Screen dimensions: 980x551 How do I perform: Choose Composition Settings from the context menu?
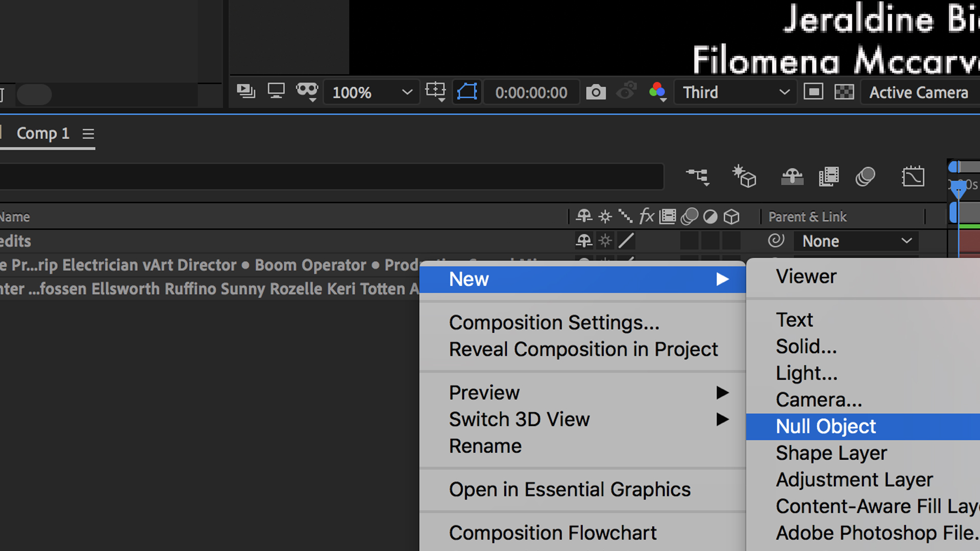tap(554, 322)
